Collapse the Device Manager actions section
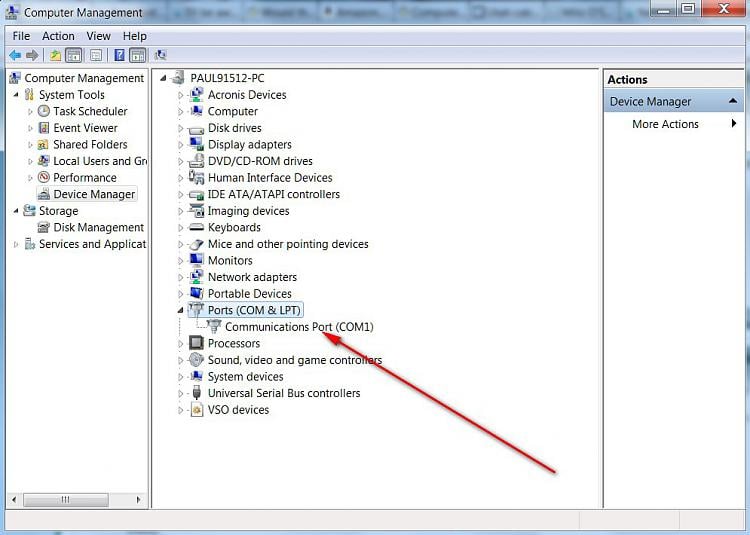The width and height of the screenshot is (750, 535). pyautogui.click(x=732, y=101)
